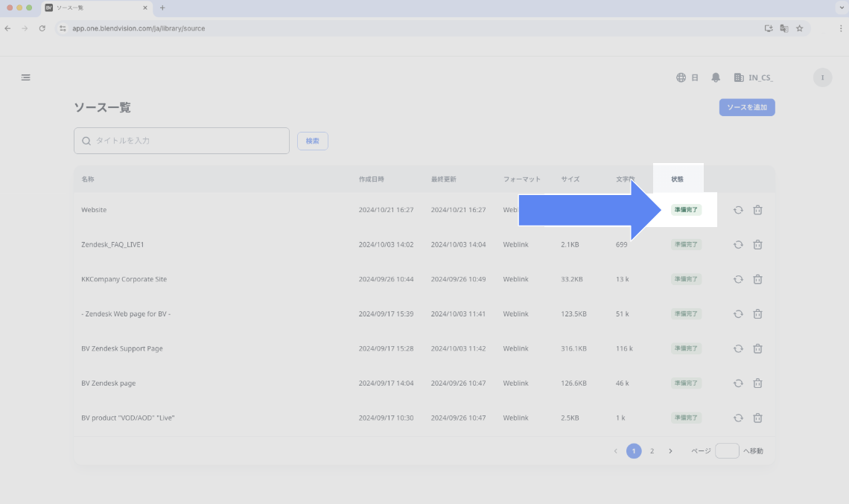Delete the Zendesk_FAQ_LIVE1 source
This screenshot has height=504, width=849.
(757, 245)
